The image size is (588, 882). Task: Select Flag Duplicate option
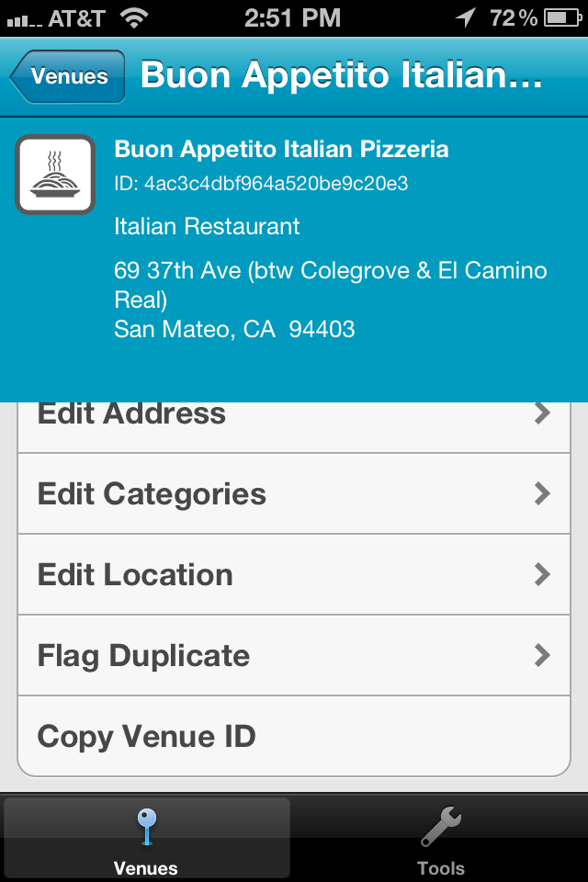click(294, 655)
